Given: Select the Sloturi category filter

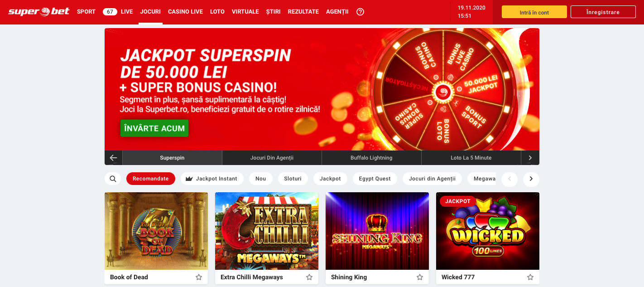Looking at the screenshot, I should 293,179.
